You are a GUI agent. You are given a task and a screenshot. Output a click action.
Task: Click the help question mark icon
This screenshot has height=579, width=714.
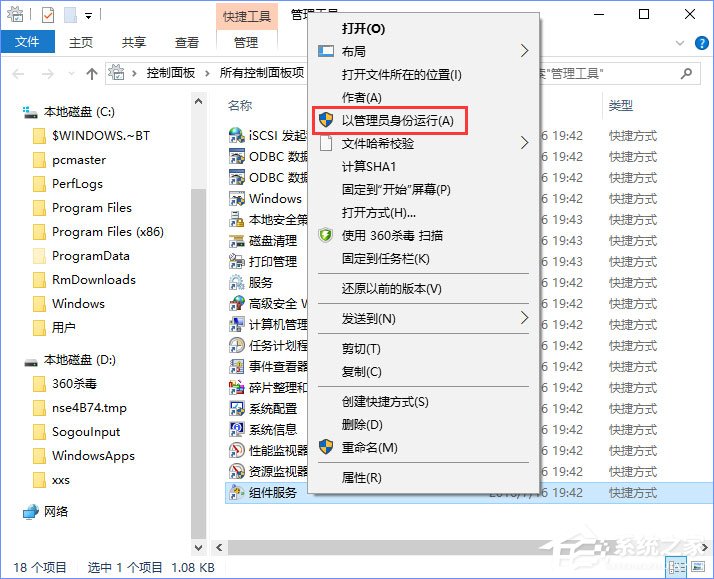(702, 43)
